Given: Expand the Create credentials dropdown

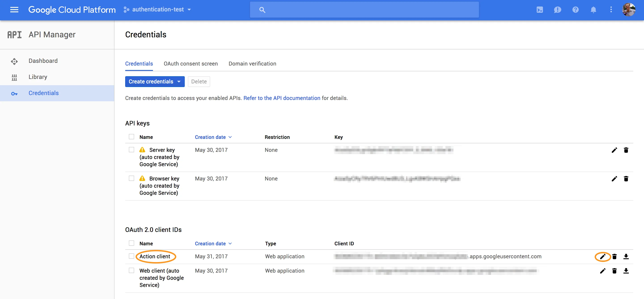Looking at the screenshot, I should 155,81.
